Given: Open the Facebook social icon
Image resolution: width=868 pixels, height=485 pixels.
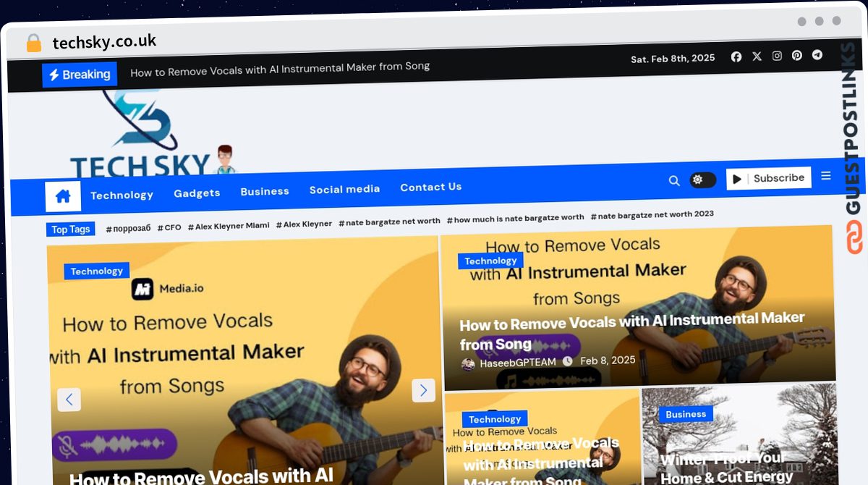Looking at the screenshot, I should click(736, 56).
